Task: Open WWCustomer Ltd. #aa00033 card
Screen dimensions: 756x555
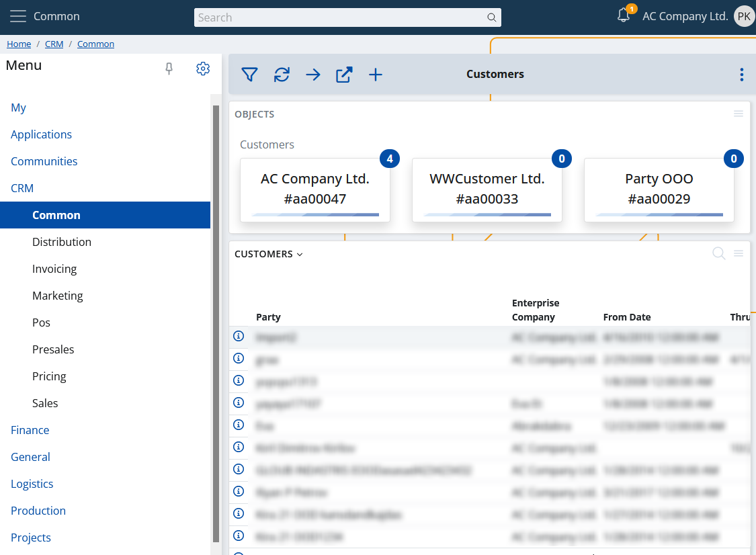Action: (487, 190)
